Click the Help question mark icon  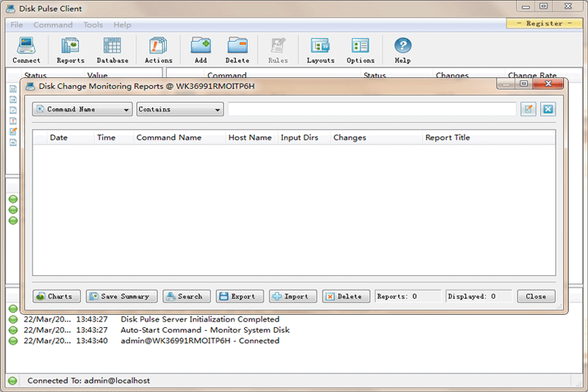click(402, 50)
